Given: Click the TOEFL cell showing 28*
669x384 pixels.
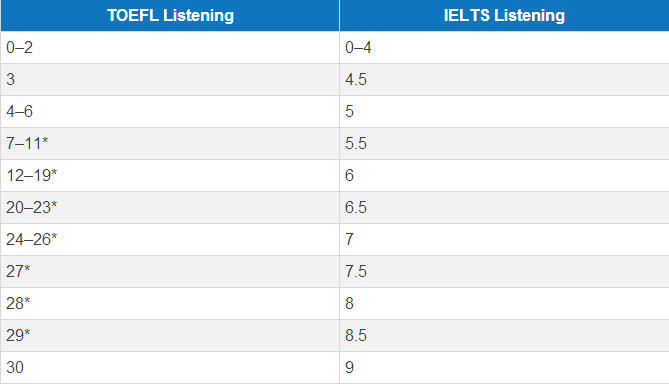Looking at the screenshot, I should (x=170, y=303).
